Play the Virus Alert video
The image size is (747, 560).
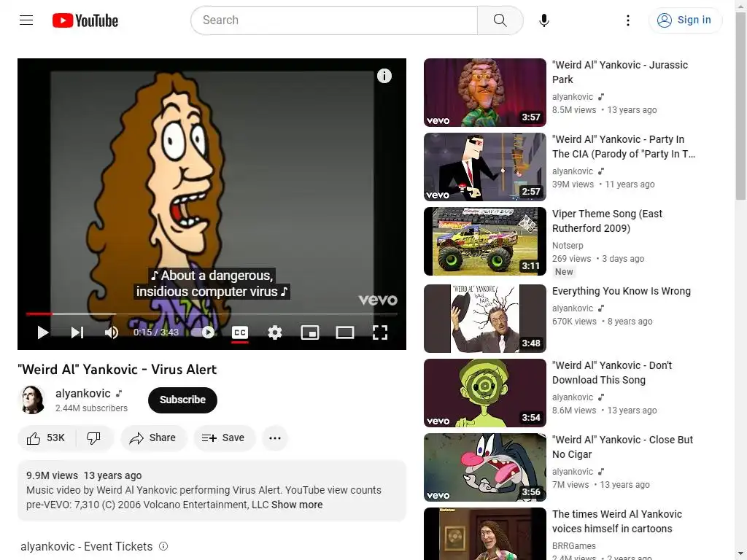[43, 332]
